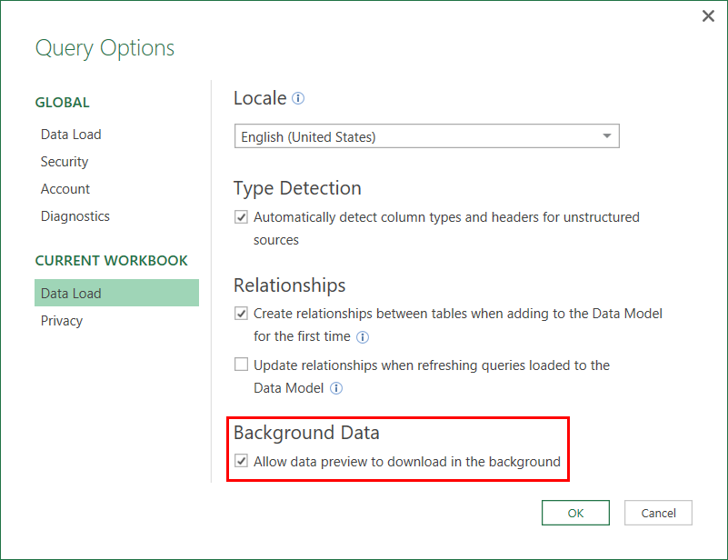This screenshot has width=728, height=560.
Task: Select Data Load under Current Workbook
Action: pos(71,294)
